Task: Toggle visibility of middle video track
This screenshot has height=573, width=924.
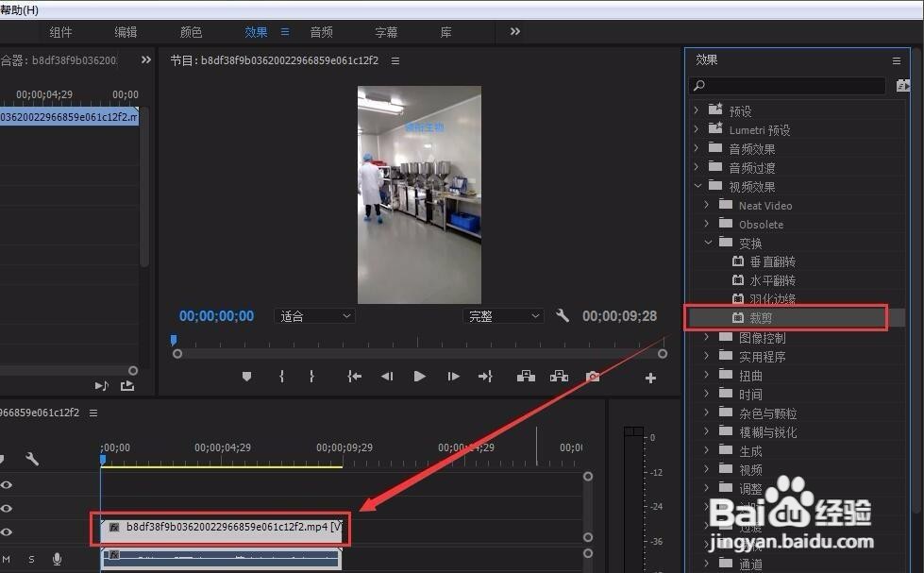Action: pyautogui.click(x=7, y=508)
